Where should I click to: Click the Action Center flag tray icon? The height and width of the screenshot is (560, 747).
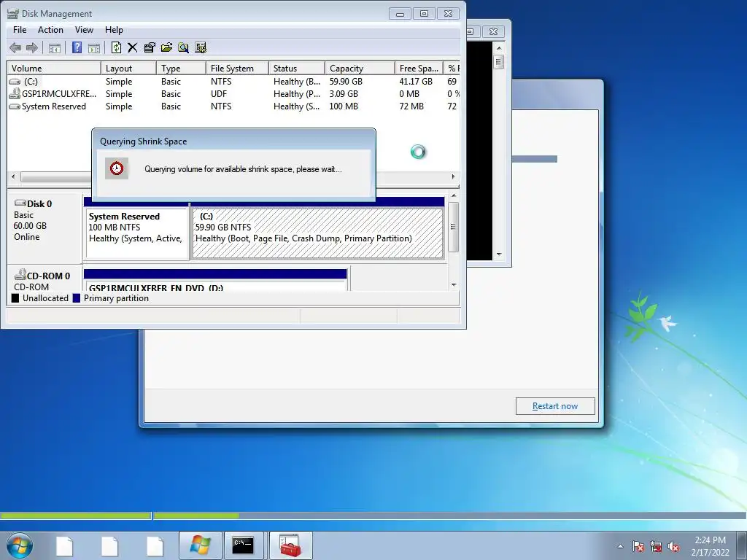tap(638, 547)
